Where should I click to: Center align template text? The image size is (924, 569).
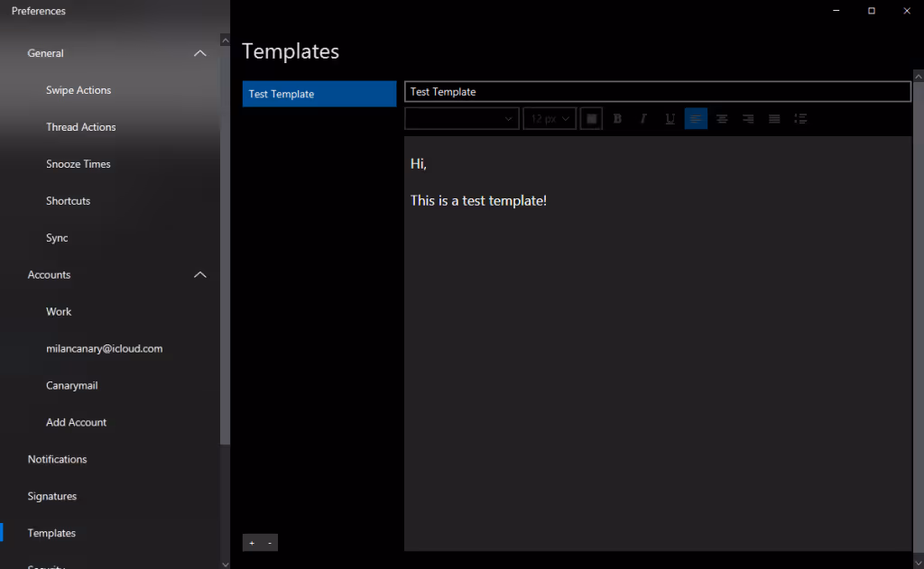pyautogui.click(x=722, y=118)
